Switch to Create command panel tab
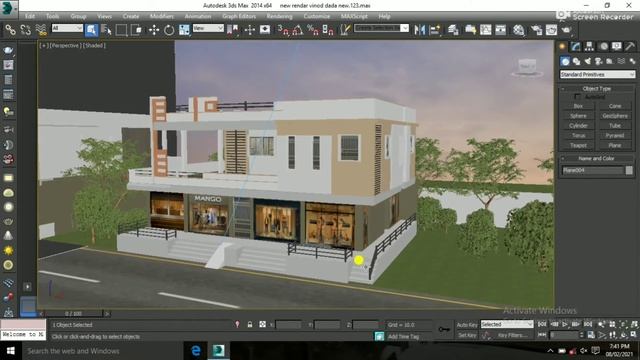640x360 pixels. (562, 46)
